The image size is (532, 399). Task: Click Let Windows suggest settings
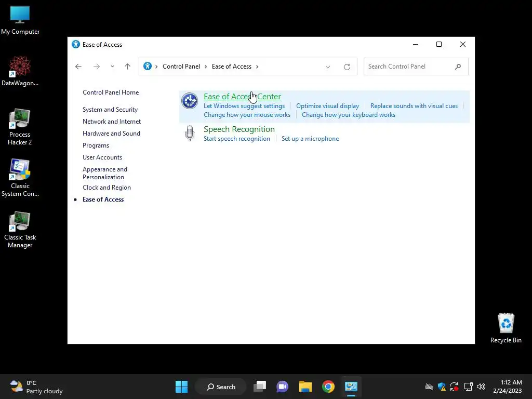pos(244,106)
